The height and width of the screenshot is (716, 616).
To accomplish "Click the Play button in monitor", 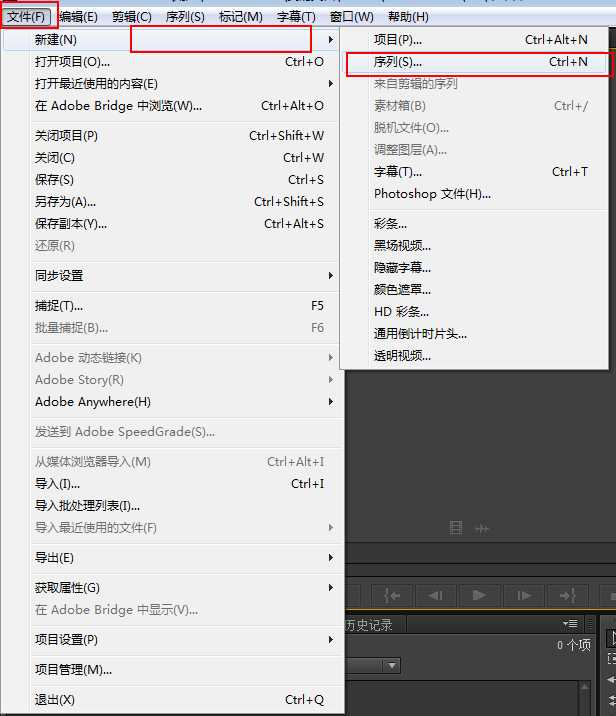I will 479,595.
